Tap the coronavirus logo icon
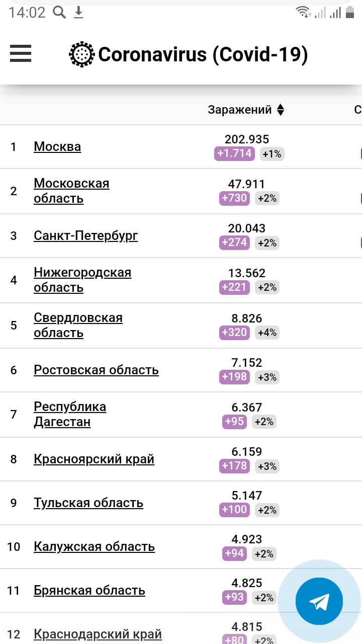This screenshot has height=644, width=362. tap(81, 54)
